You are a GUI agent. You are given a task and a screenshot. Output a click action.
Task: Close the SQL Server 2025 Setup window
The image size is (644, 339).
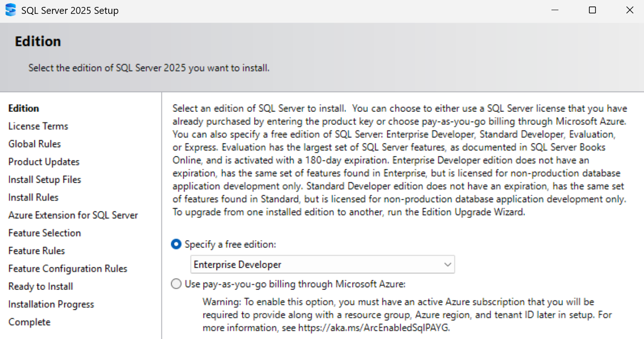point(630,10)
